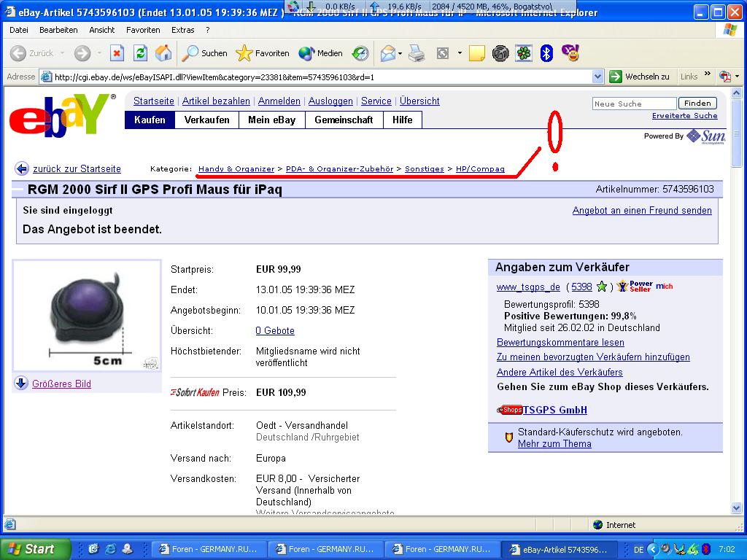
Task: Click the Stop loading toolbar icon
Action: click(117, 53)
